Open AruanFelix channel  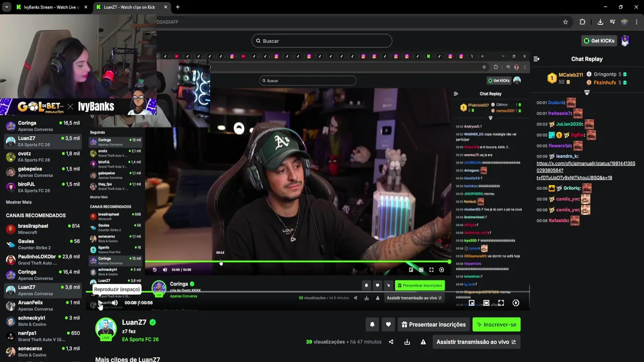click(43, 306)
